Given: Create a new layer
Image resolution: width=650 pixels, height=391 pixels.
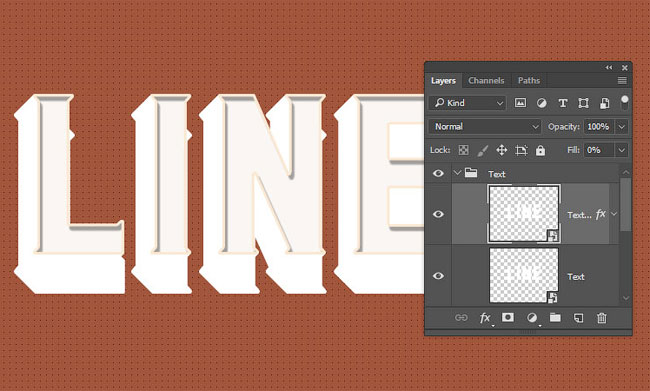Looking at the screenshot, I should [x=578, y=318].
